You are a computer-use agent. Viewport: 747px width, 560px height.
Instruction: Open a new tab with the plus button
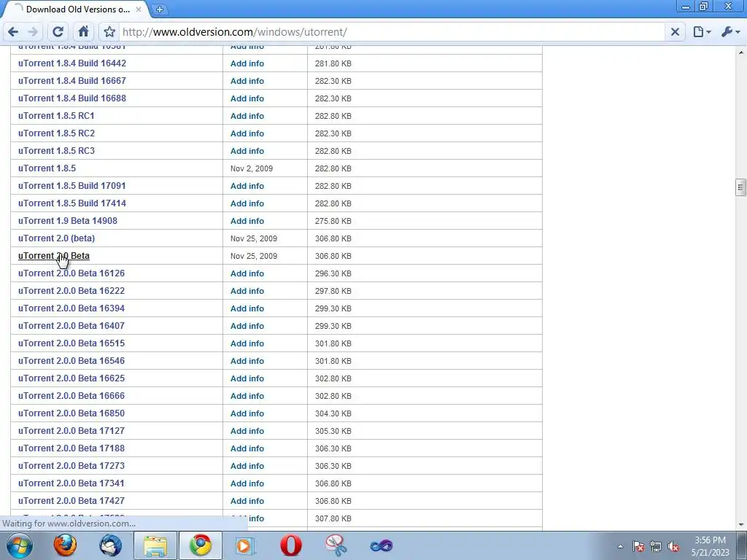160,9
